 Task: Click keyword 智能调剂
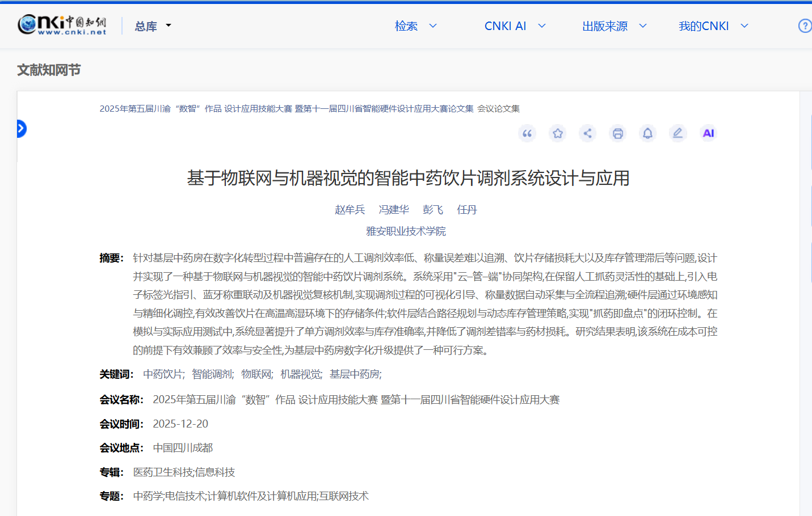213,374
